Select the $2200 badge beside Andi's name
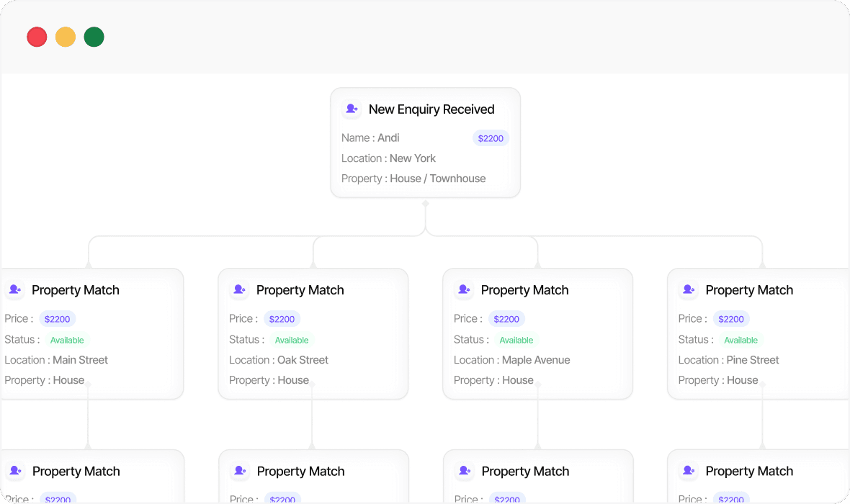 pos(491,138)
